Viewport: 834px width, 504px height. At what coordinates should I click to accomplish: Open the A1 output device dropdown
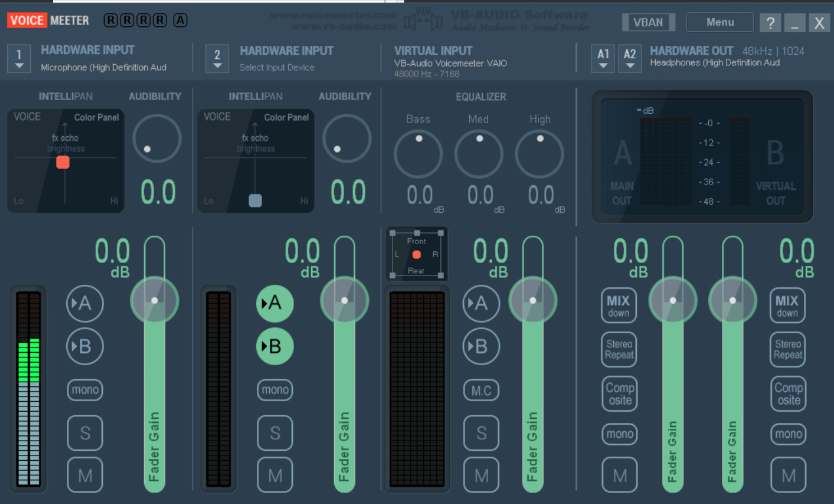click(603, 58)
